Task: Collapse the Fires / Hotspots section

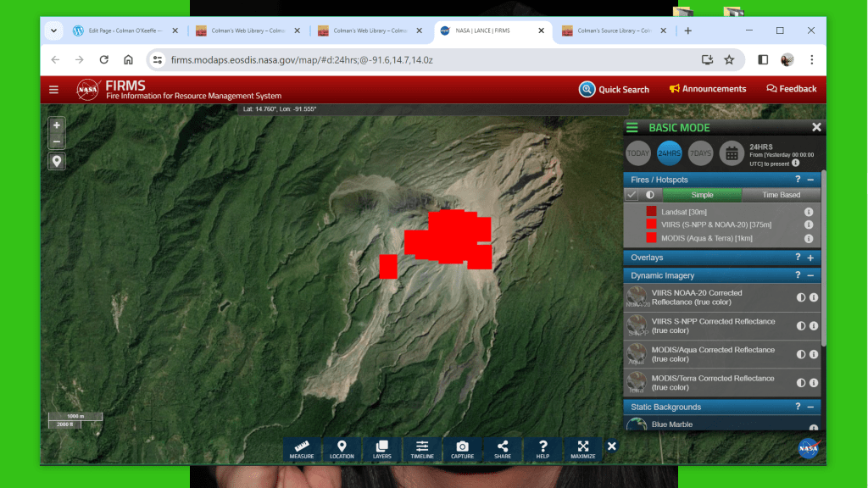Action: [810, 180]
